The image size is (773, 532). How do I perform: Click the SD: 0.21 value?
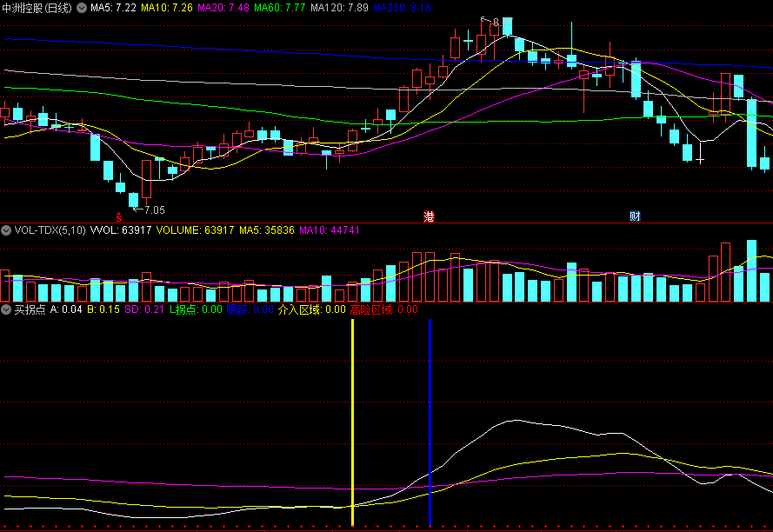144,309
